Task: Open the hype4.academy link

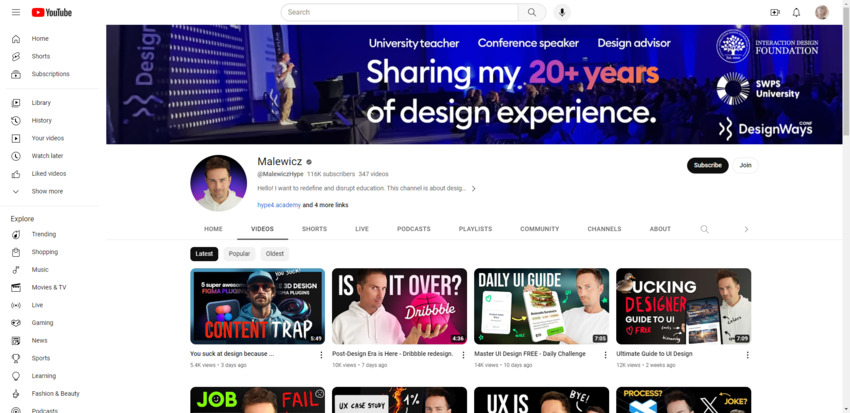Action: (x=279, y=205)
